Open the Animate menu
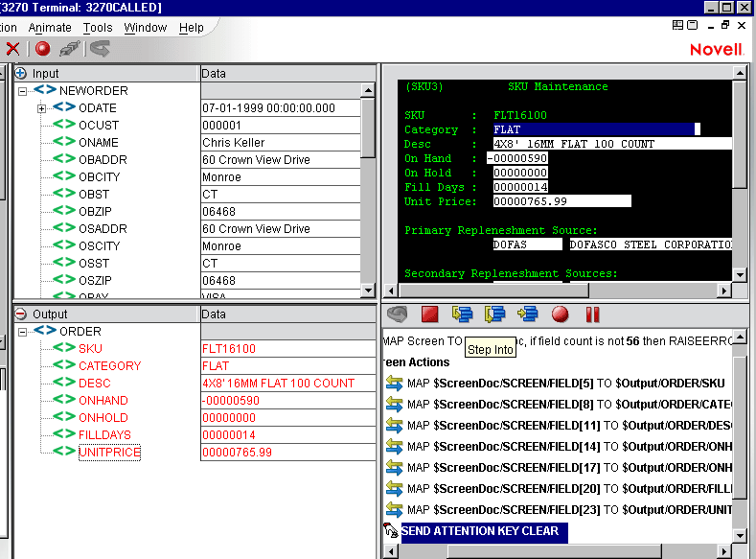The width and height of the screenshot is (756, 559). (50, 28)
